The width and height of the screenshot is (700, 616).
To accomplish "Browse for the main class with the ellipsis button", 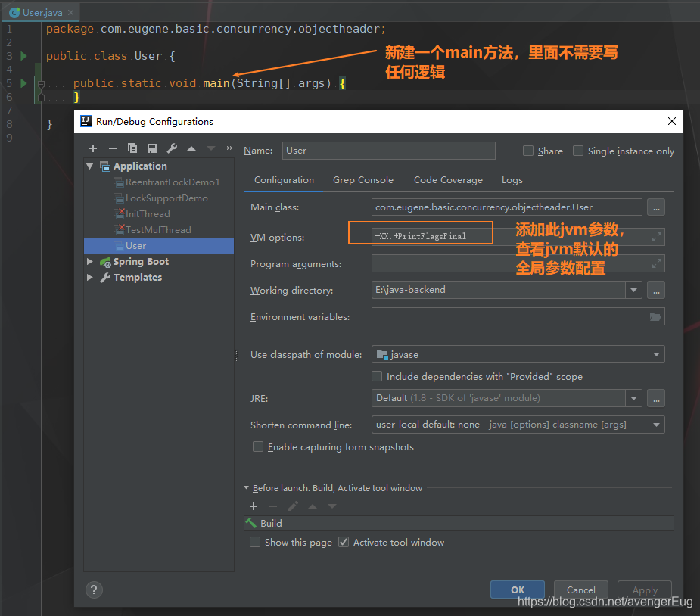I will pyautogui.click(x=656, y=207).
